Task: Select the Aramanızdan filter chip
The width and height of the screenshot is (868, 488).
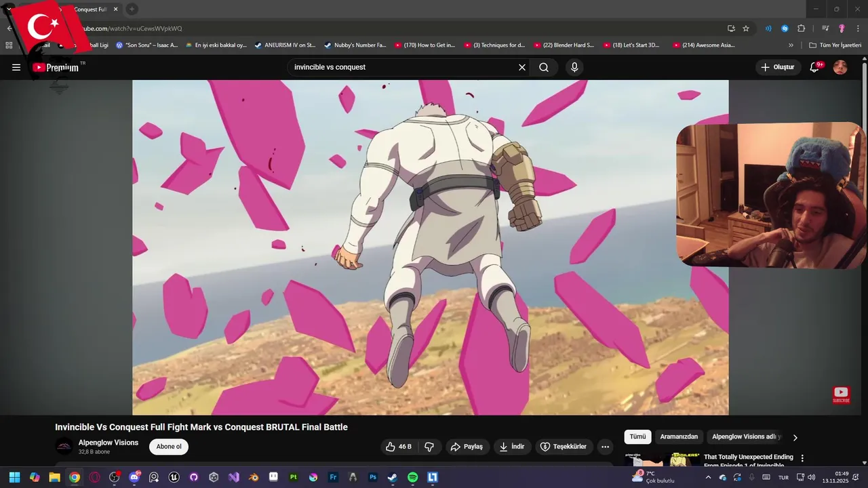Action: (x=679, y=437)
